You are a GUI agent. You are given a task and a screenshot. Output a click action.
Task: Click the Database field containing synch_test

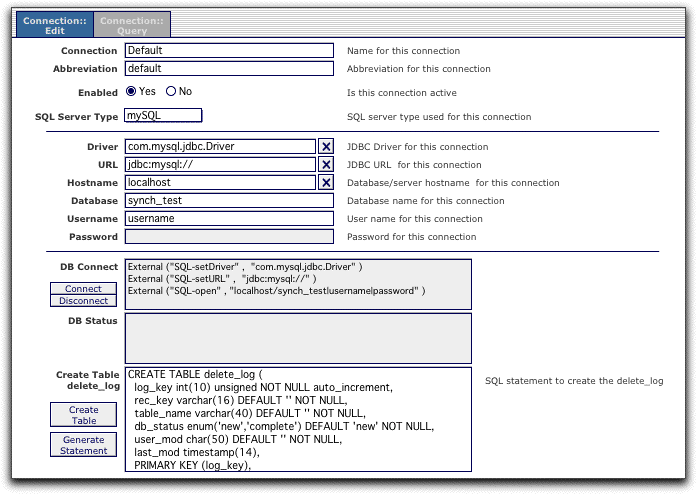tap(228, 201)
